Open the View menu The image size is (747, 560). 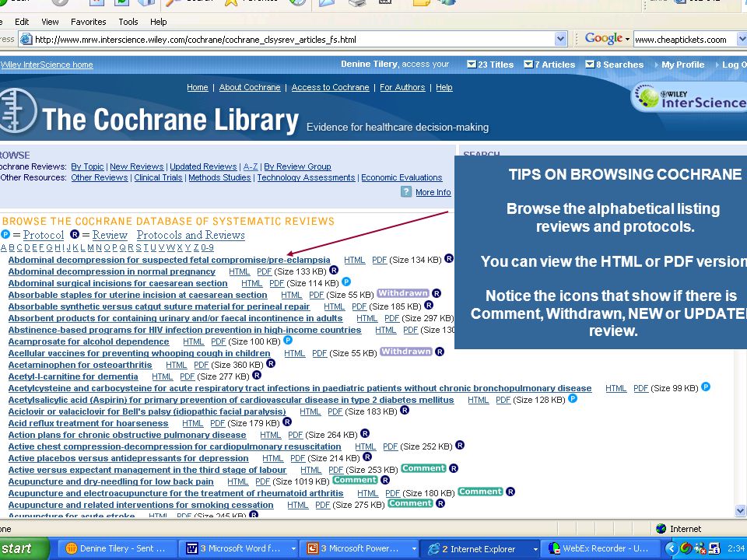pyautogui.click(x=50, y=22)
